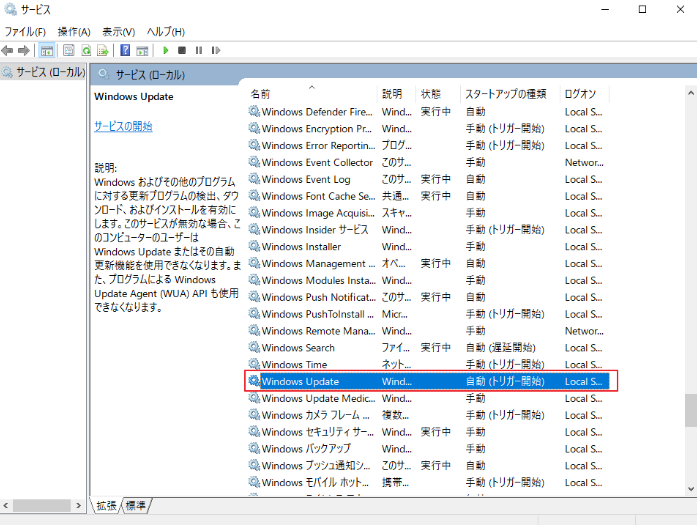Click the gear icon of Windows Update row
This screenshot has width=697, height=525.
pyautogui.click(x=254, y=381)
